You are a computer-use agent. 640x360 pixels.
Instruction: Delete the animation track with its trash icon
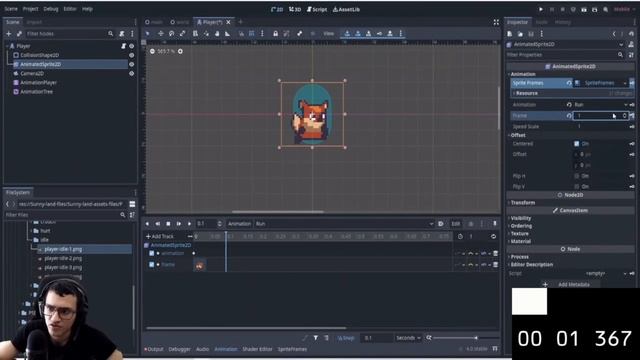click(x=496, y=253)
